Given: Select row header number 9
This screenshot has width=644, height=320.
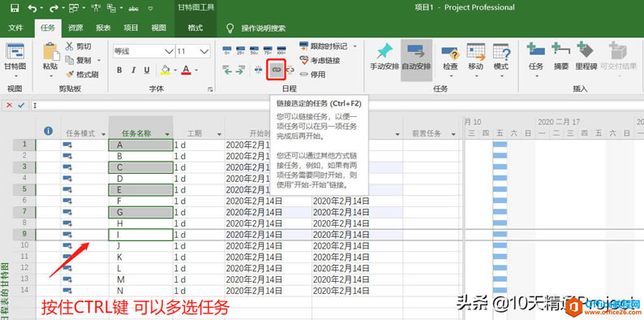Looking at the screenshot, I should (24, 235).
